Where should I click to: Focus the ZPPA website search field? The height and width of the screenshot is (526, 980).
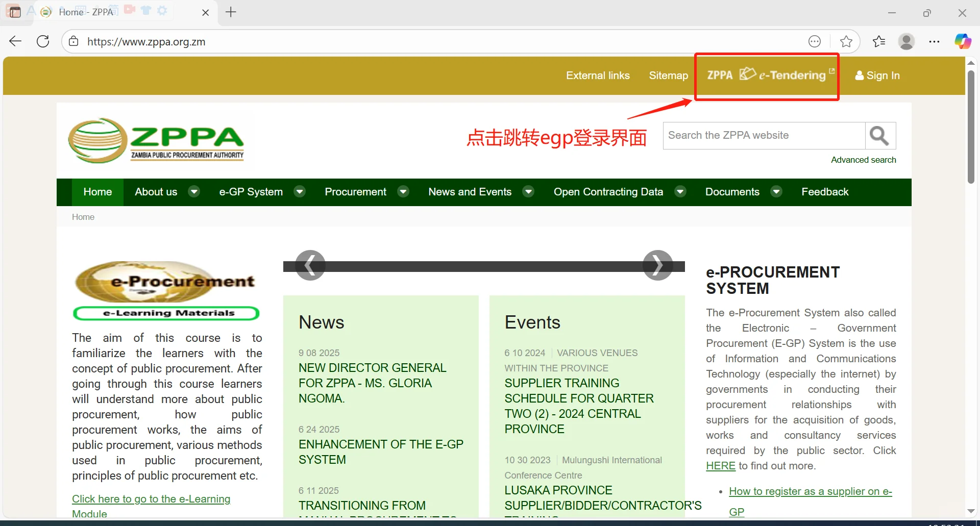coord(764,136)
